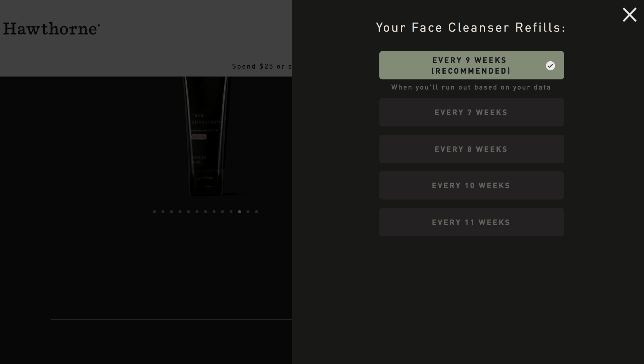Image resolution: width=644 pixels, height=364 pixels.
Task: Select the last carousel dot
Action: tap(256, 212)
